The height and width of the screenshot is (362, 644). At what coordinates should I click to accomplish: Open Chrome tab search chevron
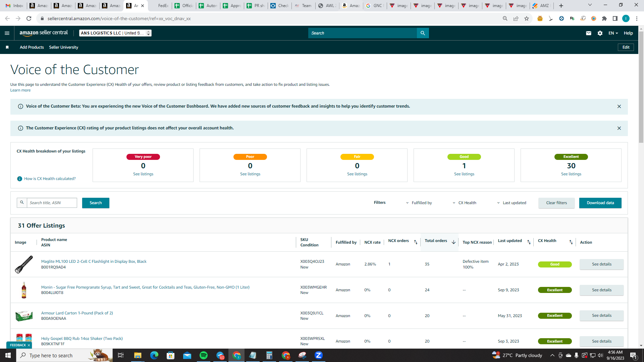click(590, 5)
